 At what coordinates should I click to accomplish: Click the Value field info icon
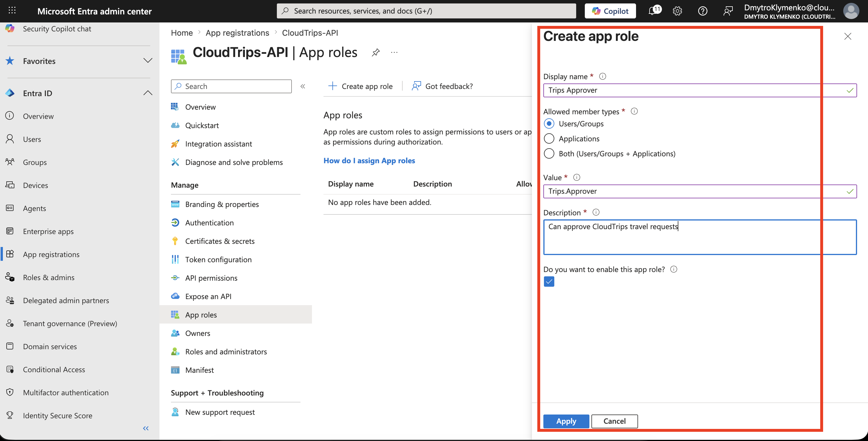click(x=576, y=177)
